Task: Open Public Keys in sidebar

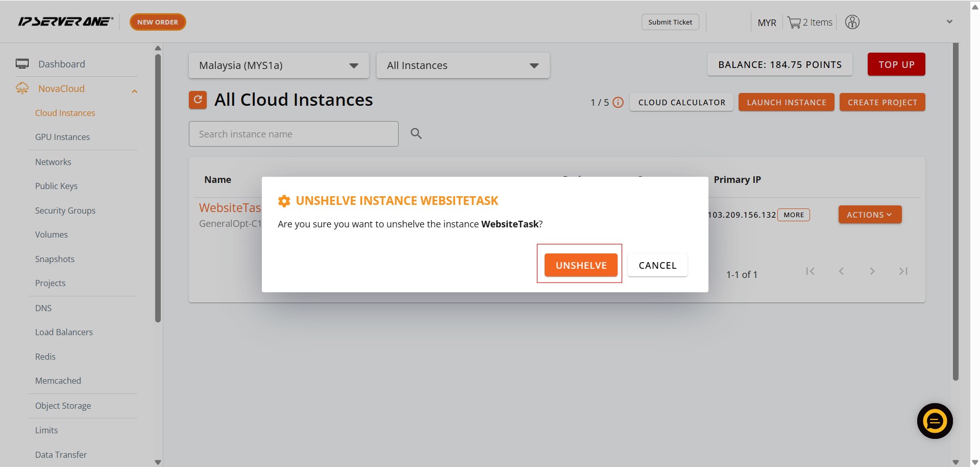Action: point(56,186)
